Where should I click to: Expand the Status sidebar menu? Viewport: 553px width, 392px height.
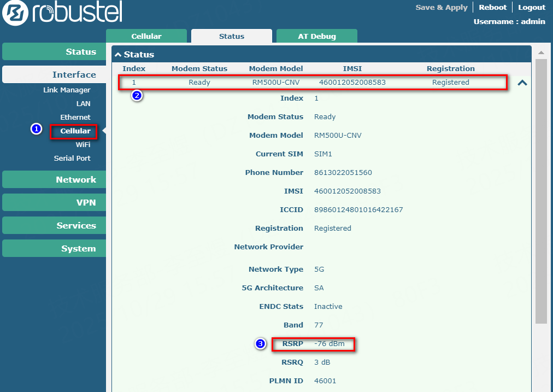tap(55, 52)
